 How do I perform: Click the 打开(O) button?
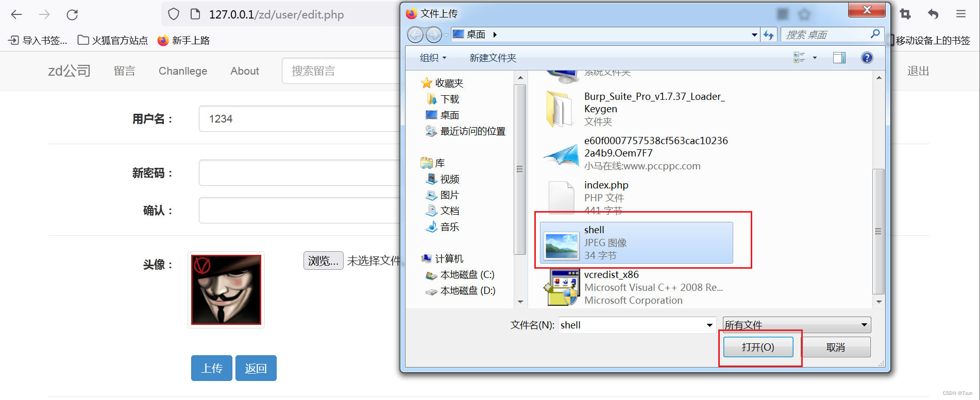[x=758, y=347]
